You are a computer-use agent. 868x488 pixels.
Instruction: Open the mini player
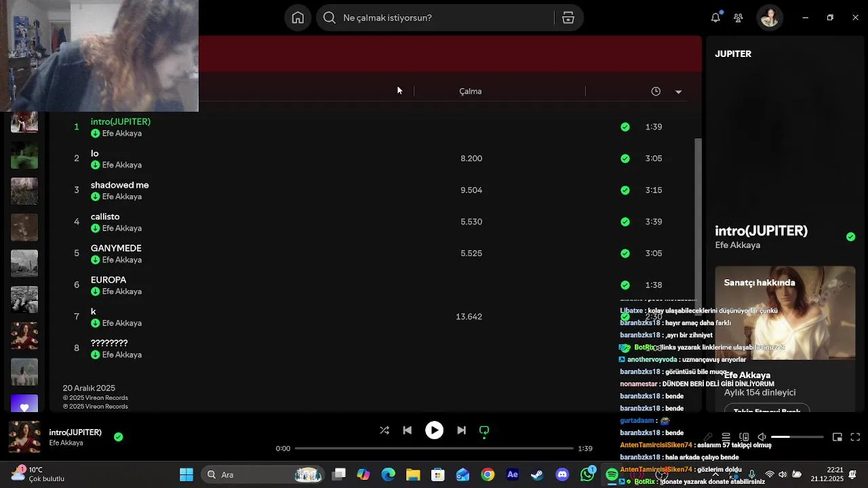837,437
